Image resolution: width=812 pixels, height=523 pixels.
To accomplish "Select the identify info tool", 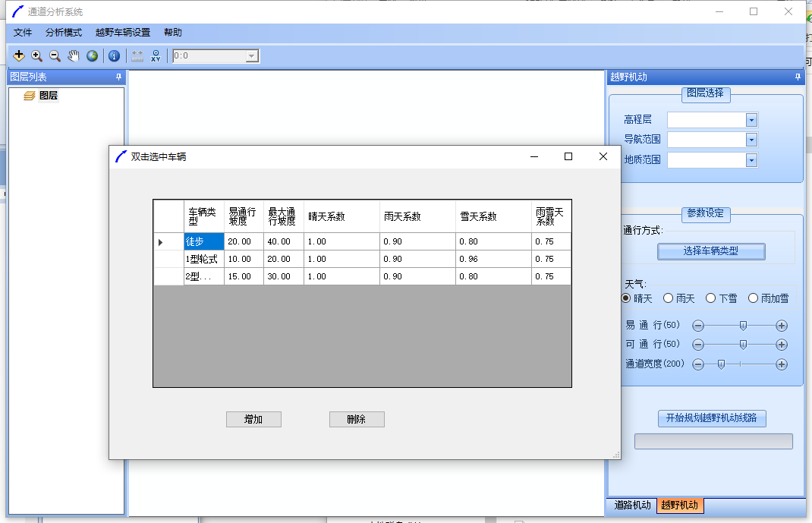I will pyautogui.click(x=114, y=55).
